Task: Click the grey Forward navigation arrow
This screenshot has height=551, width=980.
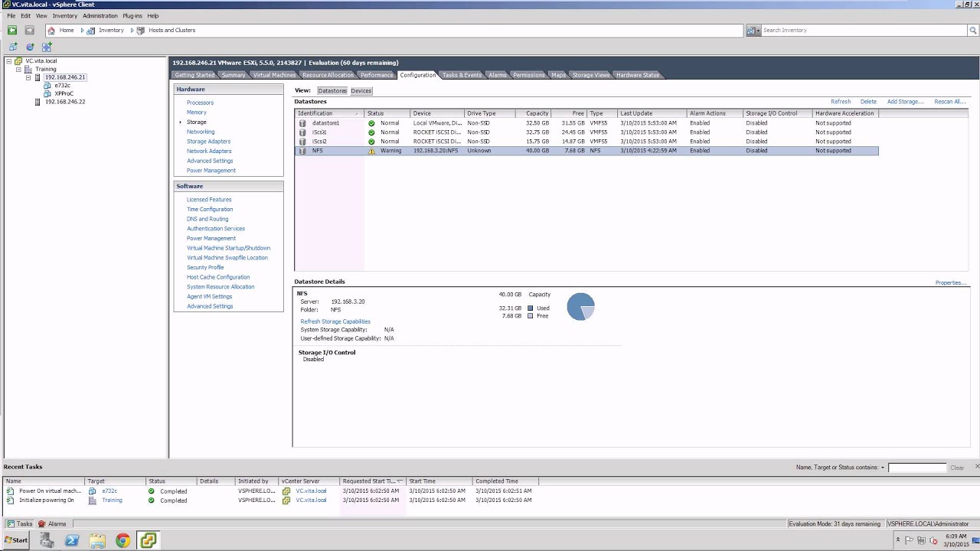Action: coord(29,30)
